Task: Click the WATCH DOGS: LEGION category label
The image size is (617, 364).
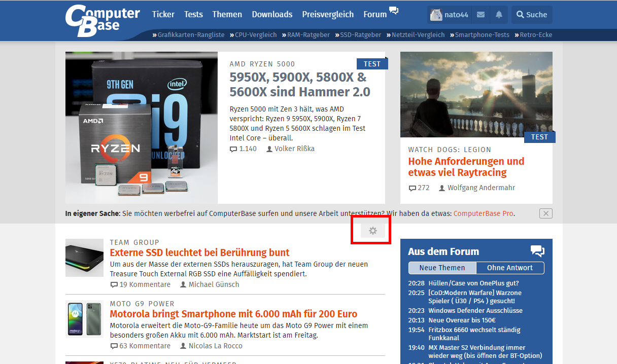Action: (450, 150)
